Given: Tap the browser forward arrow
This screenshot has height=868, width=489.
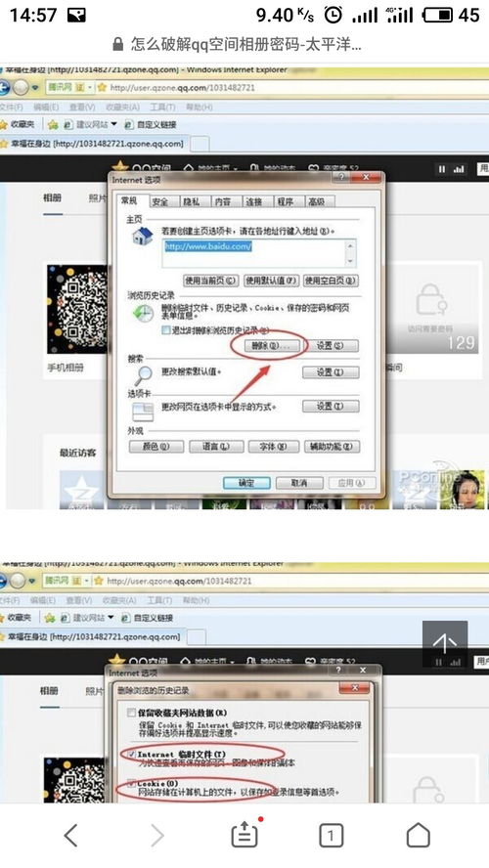Looking at the screenshot, I should point(157,835).
